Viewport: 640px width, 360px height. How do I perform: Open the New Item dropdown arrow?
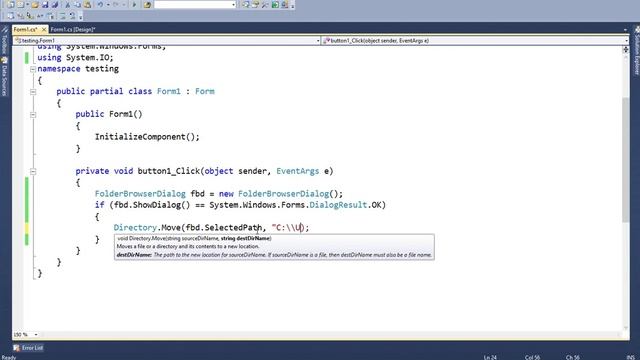click(27, 4)
